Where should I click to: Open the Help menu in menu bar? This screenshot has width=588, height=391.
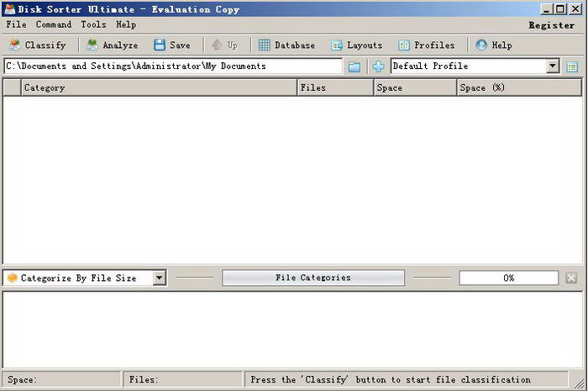click(126, 24)
